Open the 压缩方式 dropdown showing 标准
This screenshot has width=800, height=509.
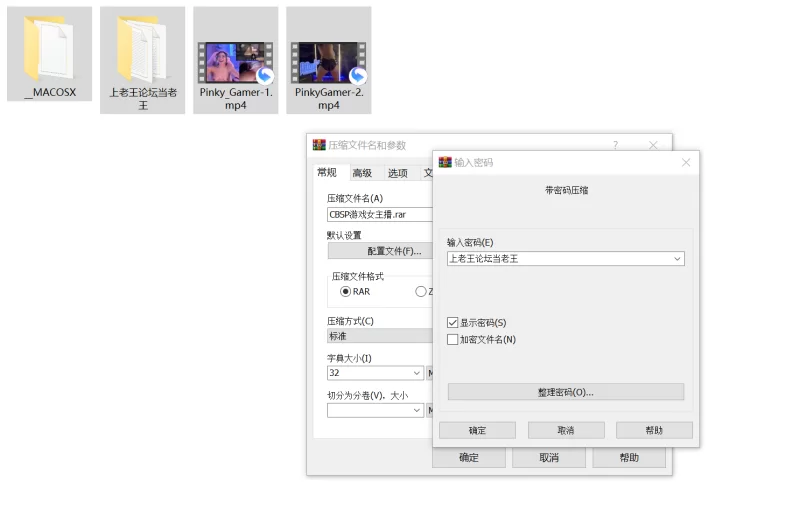coord(380,336)
